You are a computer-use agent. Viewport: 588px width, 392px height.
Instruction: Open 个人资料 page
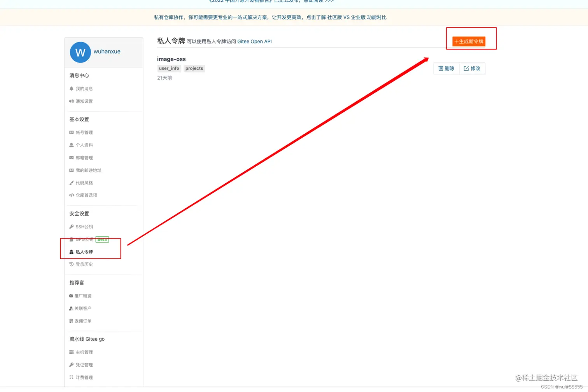[84, 145]
